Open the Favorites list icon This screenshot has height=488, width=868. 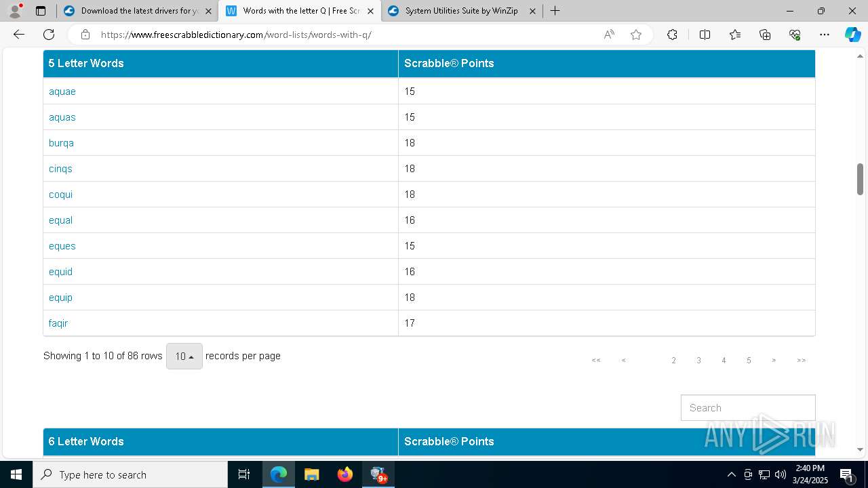(x=735, y=35)
